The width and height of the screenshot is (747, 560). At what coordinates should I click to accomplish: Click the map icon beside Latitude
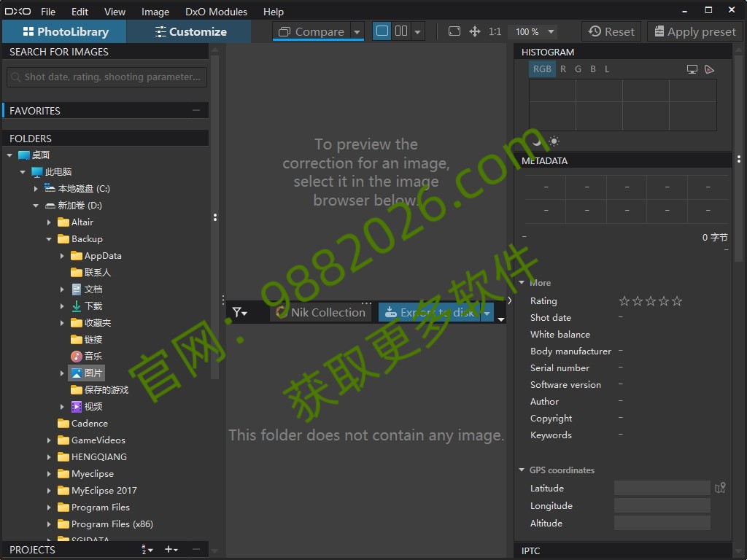(x=720, y=489)
